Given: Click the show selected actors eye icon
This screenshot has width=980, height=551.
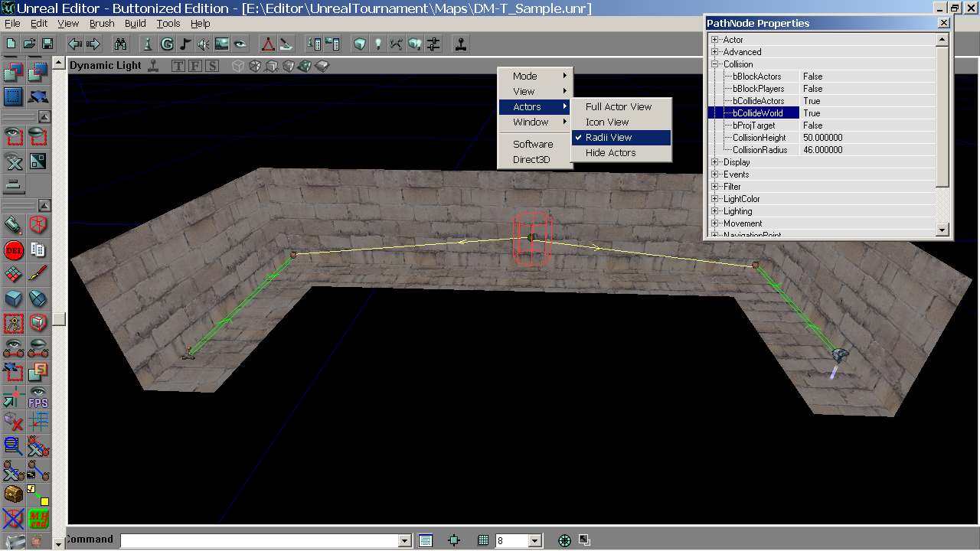Looking at the screenshot, I should [x=14, y=137].
